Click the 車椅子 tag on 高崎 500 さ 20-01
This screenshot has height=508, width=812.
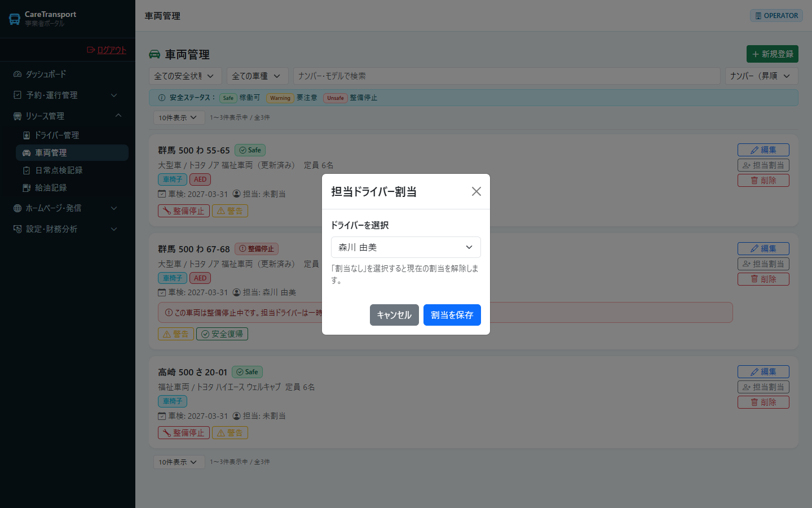click(173, 401)
